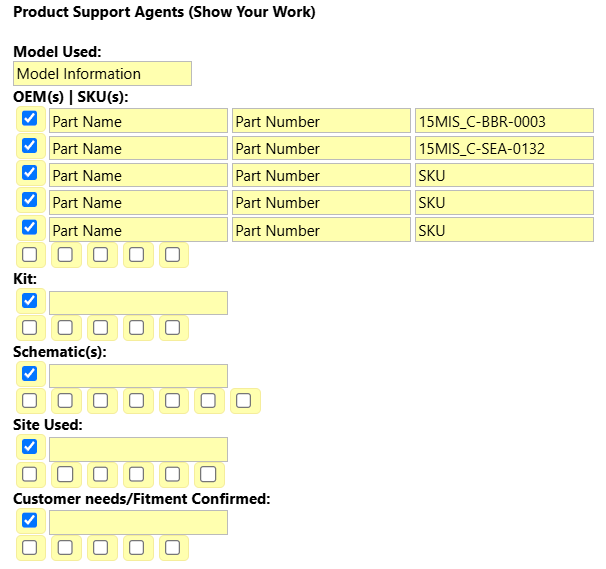Uncheck the first OEM row checkbox
The image size is (606, 569).
point(30,118)
